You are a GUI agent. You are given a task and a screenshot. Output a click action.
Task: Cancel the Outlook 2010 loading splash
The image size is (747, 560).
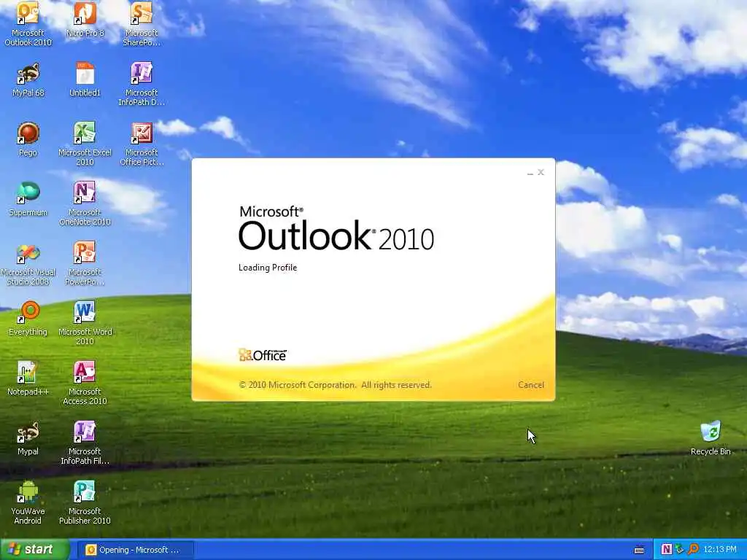(531, 385)
